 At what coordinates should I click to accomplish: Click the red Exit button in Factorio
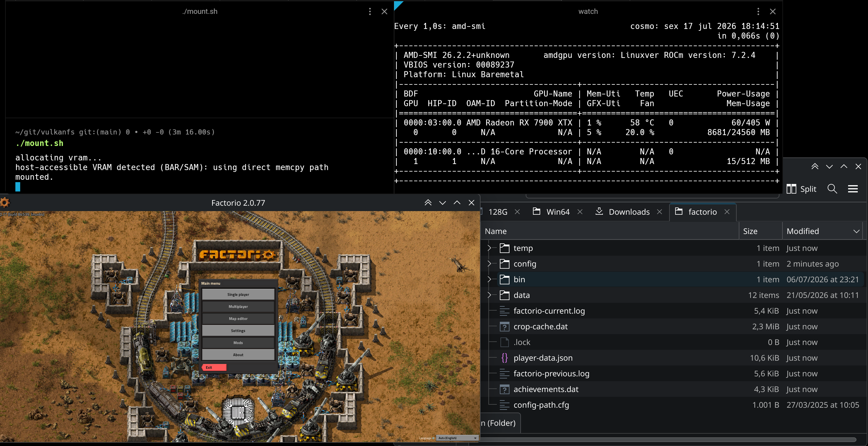(x=214, y=367)
